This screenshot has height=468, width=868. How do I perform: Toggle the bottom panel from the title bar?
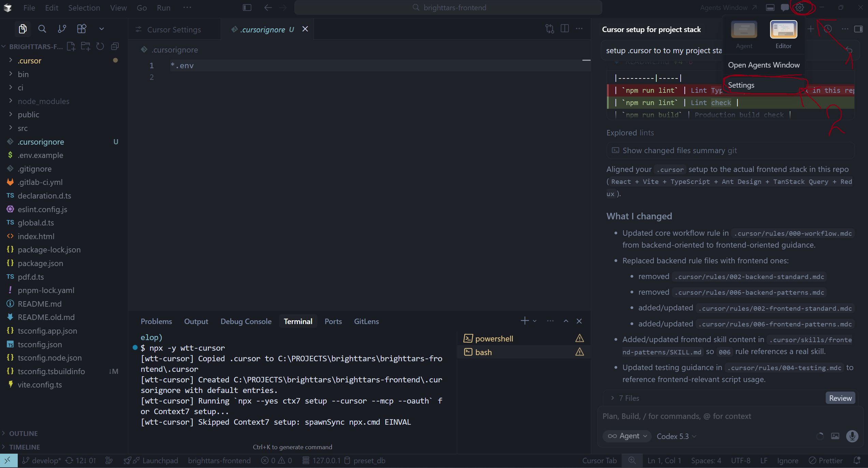point(770,8)
